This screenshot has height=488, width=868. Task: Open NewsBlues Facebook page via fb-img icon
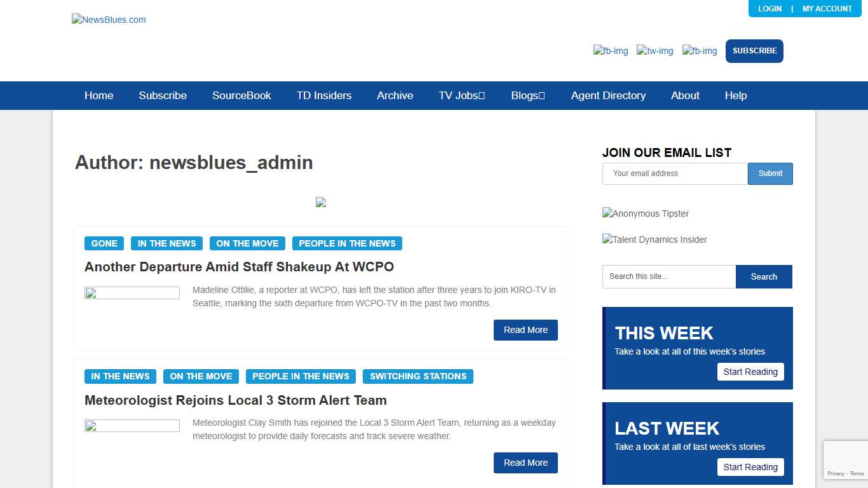pos(610,51)
